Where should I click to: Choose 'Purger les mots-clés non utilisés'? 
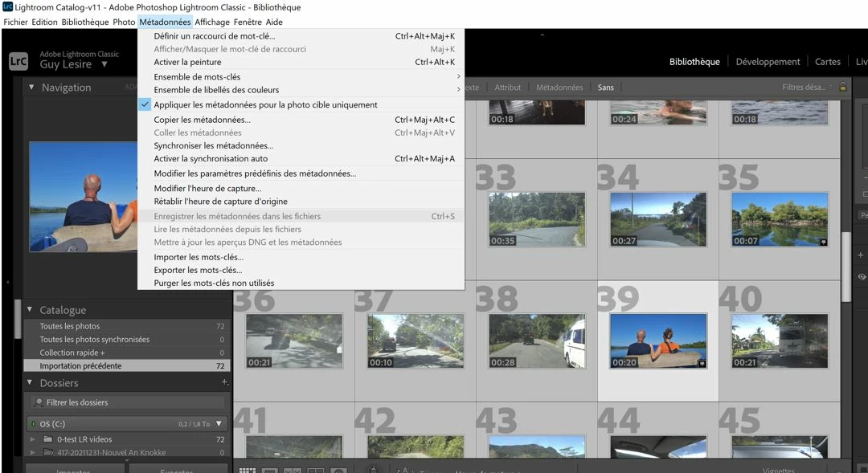[301, 283]
